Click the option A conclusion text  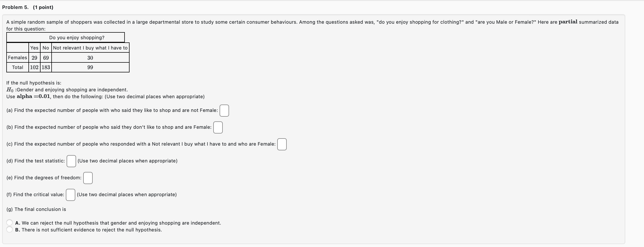(118, 223)
